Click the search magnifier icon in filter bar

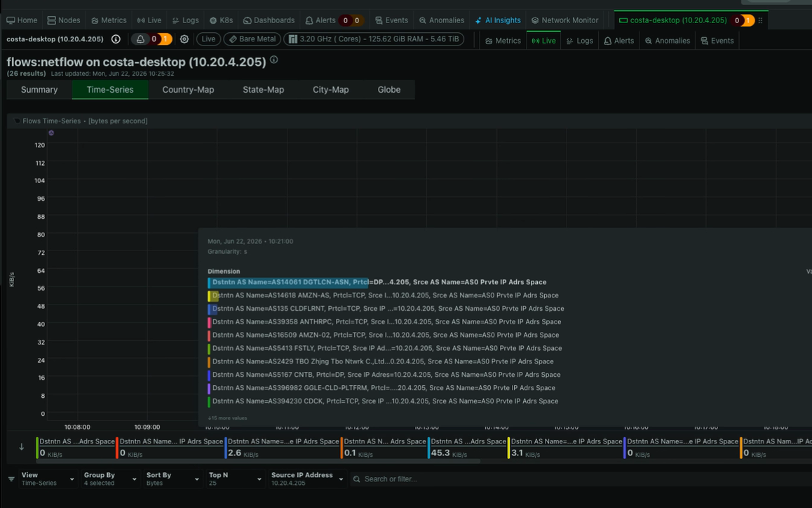[357, 479]
